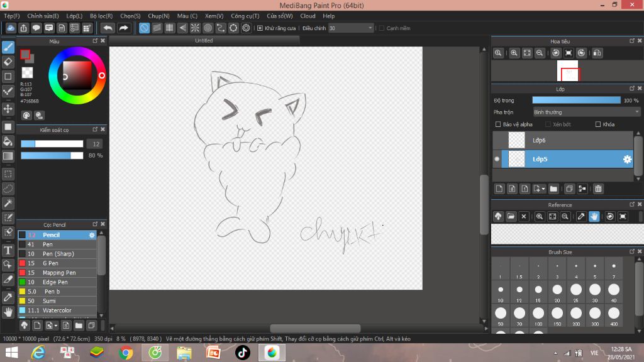Screen dimensions: 644x362
Task: Toggle Khử răng cưa anti-aliasing checkbox
Action: pyautogui.click(x=260, y=28)
